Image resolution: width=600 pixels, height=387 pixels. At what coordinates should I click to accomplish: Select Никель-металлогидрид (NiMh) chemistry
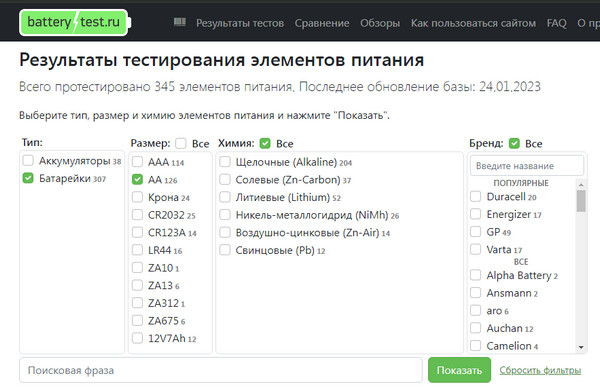point(225,214)
